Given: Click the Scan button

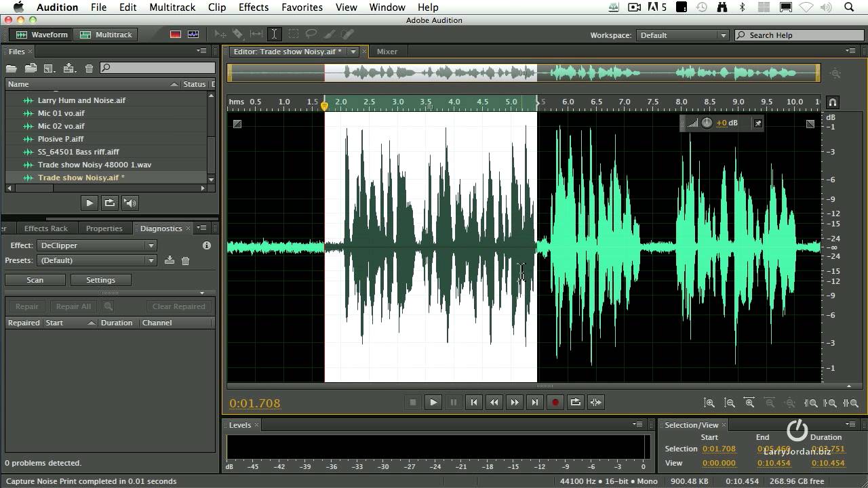Looking at the screenshot, I should coord(35,280).
